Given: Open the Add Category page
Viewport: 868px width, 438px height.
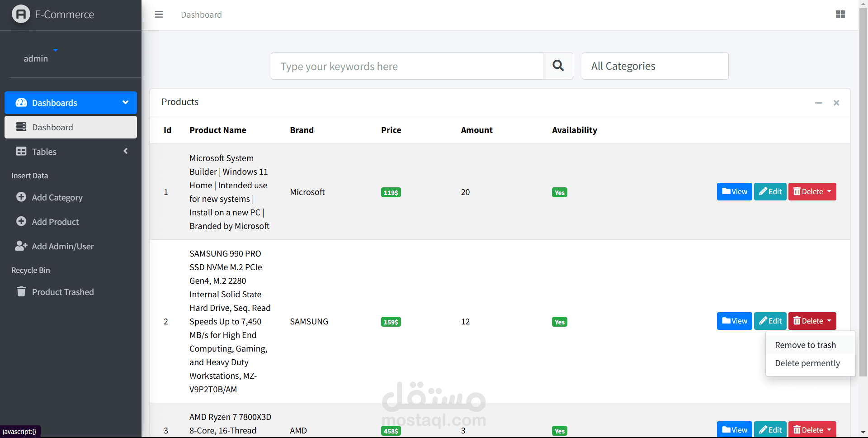Looking at the screenshot, I should click(57, 197).
